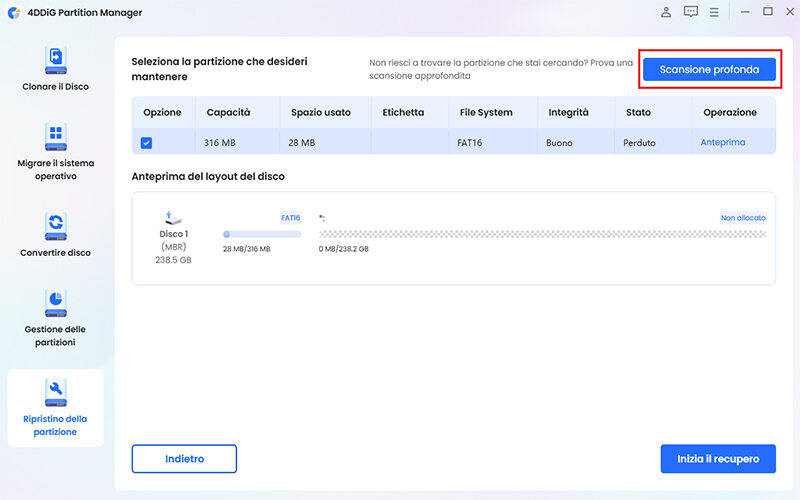Screen dimensions: 800x500
Task: Click the user account icon
Action: point(667,12)
